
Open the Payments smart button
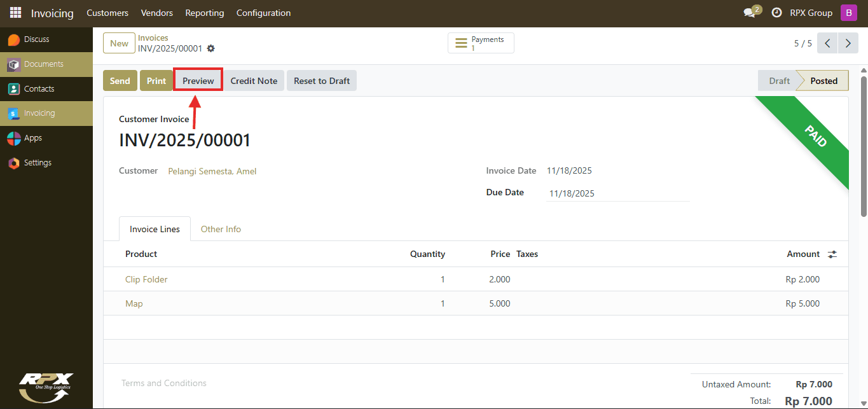481,43
